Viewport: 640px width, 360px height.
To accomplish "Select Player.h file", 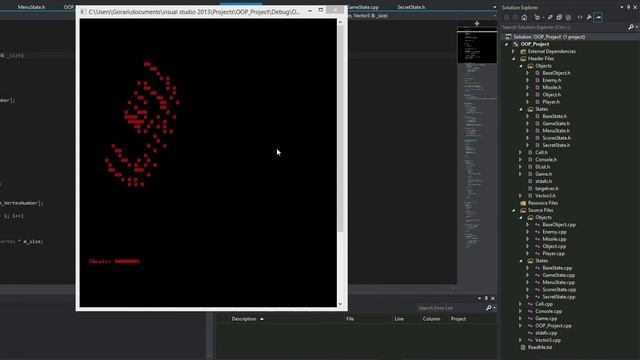I will tap(551, 102).
